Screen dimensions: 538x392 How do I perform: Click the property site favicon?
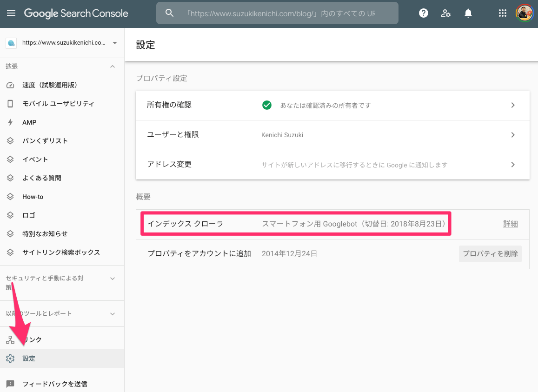(11, 43)
